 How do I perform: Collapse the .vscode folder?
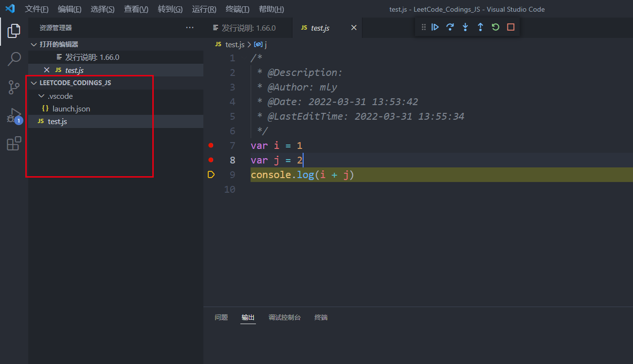pyautogui.click(x=41, y=96)
